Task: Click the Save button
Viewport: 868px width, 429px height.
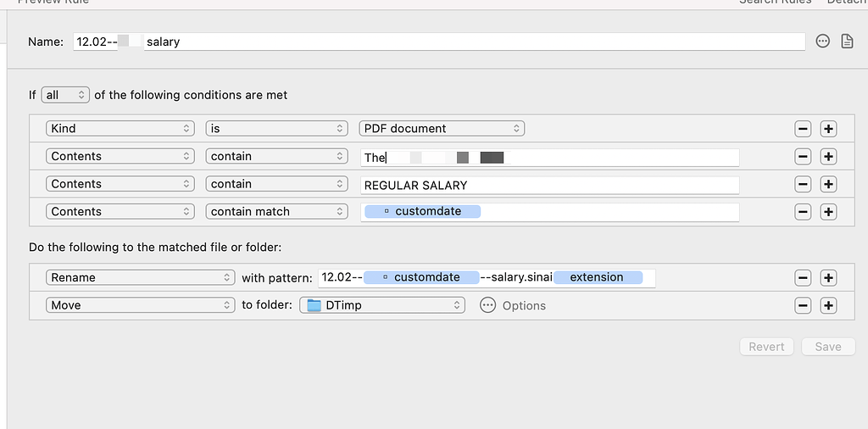Action: tap(827, 347)
